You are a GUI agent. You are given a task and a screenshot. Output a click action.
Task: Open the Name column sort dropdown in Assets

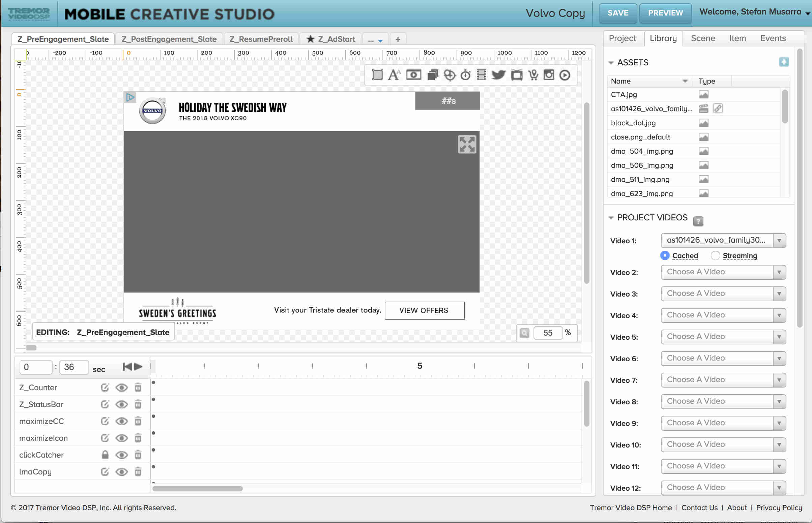point(685,81)
